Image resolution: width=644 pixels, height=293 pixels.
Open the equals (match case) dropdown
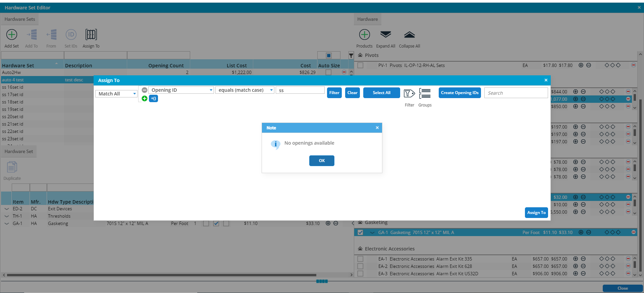coord(245,90)
